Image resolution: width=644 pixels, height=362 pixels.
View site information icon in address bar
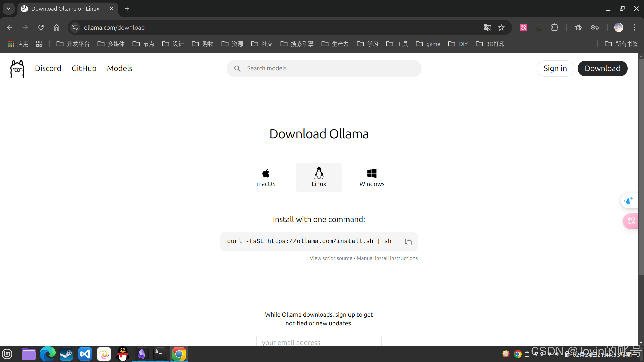(x=75, y=28)
